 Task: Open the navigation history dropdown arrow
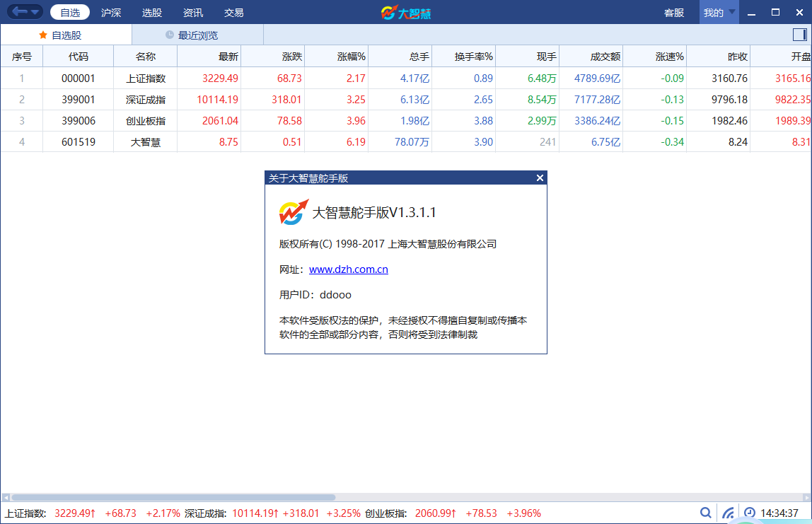pyautogui.click(x=35, y=12)
